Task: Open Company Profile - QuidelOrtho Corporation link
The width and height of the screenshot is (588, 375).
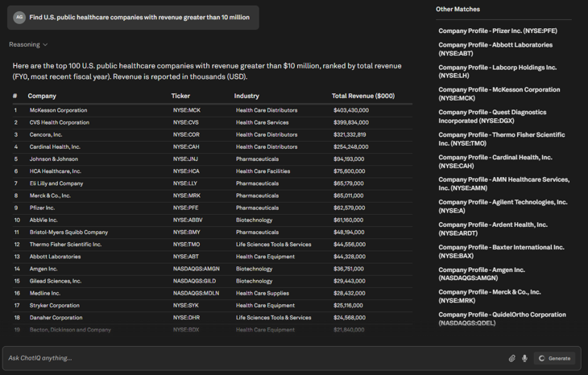Action: pos(502,319)
